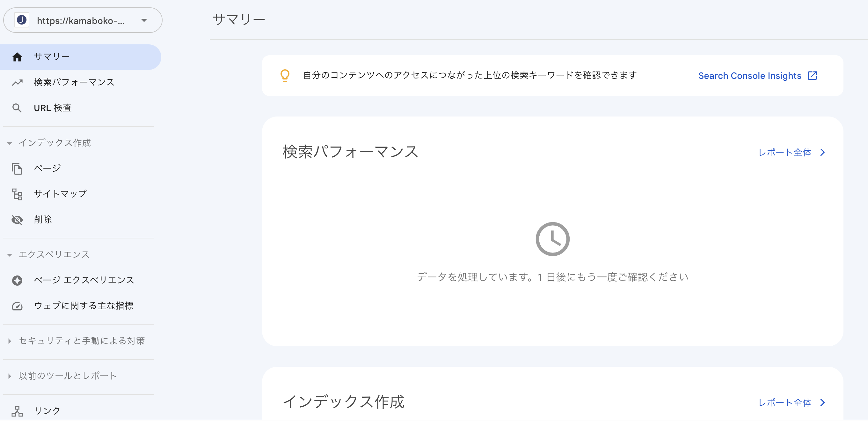The height and width of the screenshot is (421, 868).
Task: Open the kamaboko property selector dropdown
Action: (83, 20)
